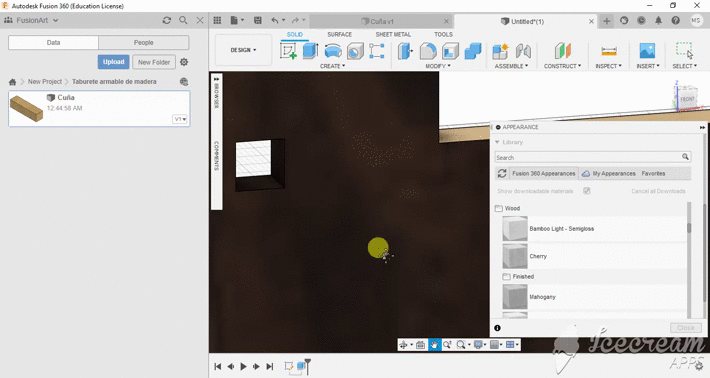Screen dimensions: 710x378
Task: Expand the INSERT menu
Action: (x=648, y=66)
